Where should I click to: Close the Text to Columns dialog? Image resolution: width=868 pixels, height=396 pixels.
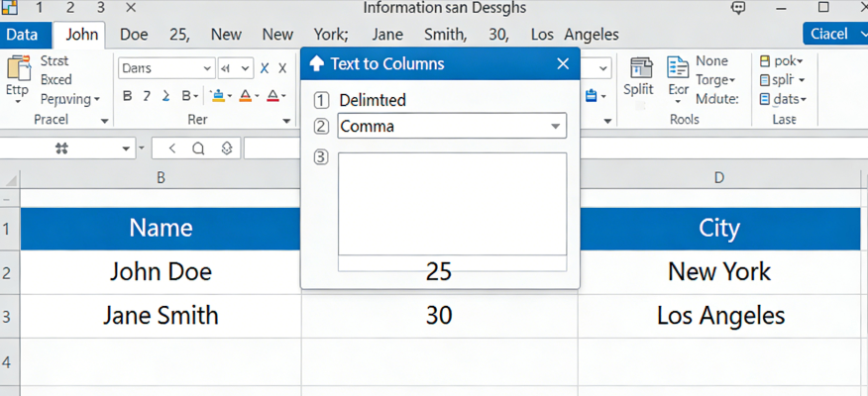(x=563, y=64)
